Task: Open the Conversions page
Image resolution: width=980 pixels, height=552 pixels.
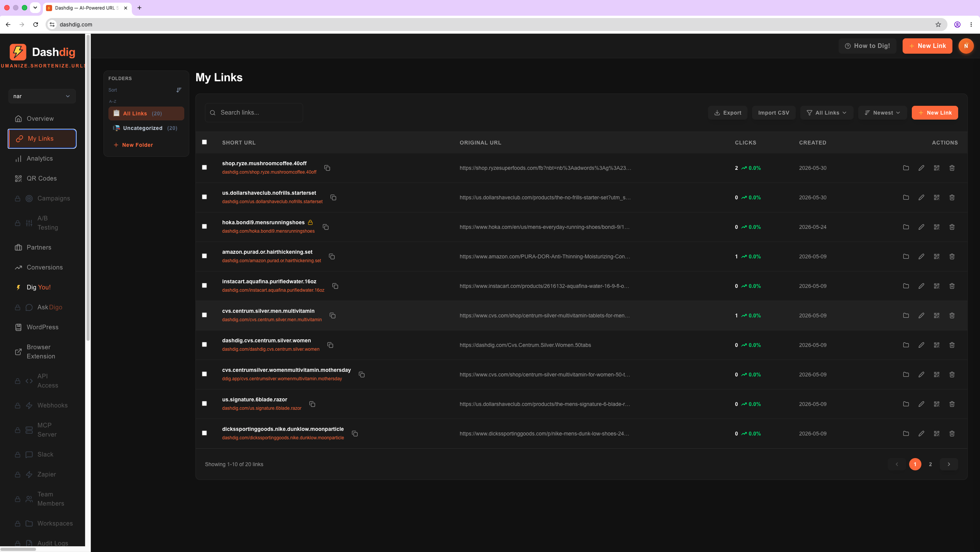Action: pos(42,268)
